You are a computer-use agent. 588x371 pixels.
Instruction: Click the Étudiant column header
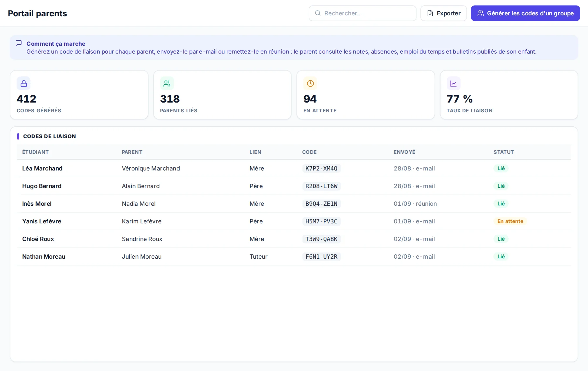pyautogui.click(x=35, y=152)
